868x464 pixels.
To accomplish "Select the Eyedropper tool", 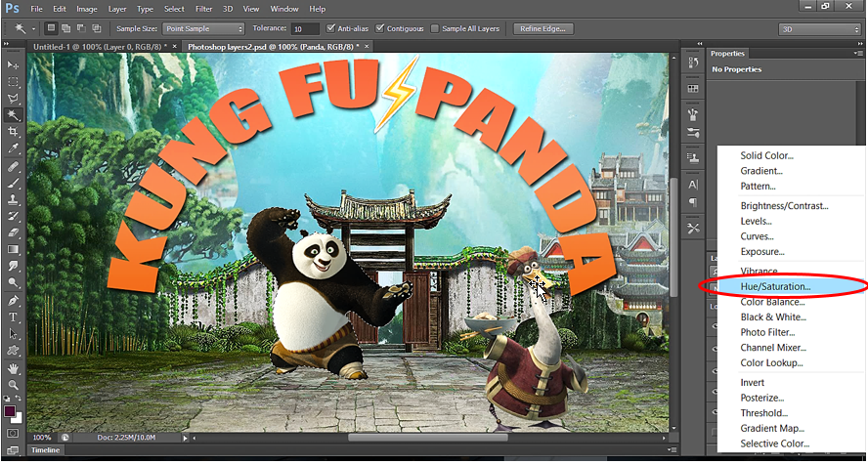I will [13, 148].
